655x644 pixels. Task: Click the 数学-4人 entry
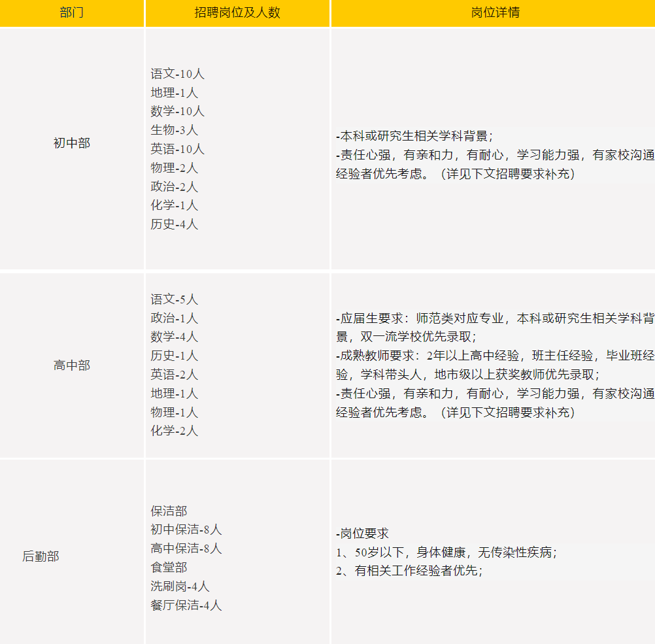point(174,337)
